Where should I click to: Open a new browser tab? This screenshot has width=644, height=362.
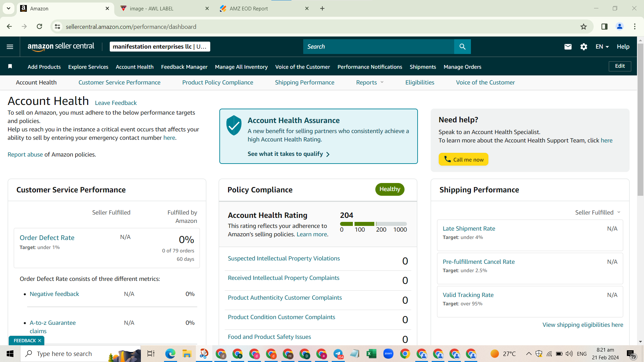tap(322, 8)
